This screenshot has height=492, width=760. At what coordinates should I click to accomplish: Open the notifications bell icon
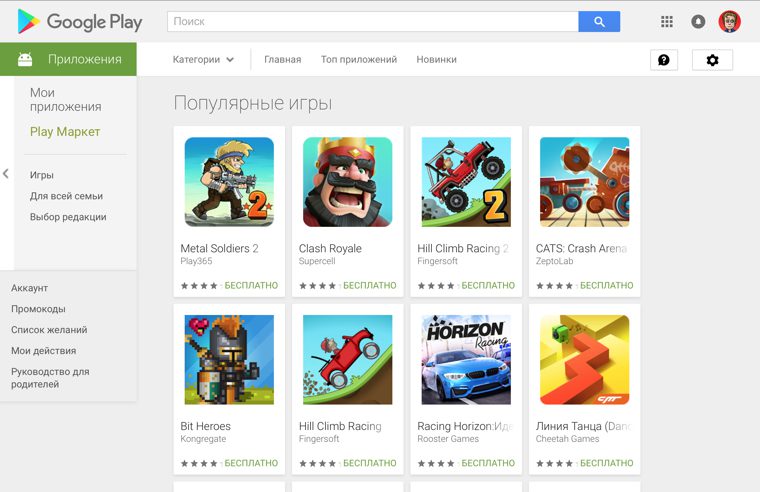click(x=698, y=22)
